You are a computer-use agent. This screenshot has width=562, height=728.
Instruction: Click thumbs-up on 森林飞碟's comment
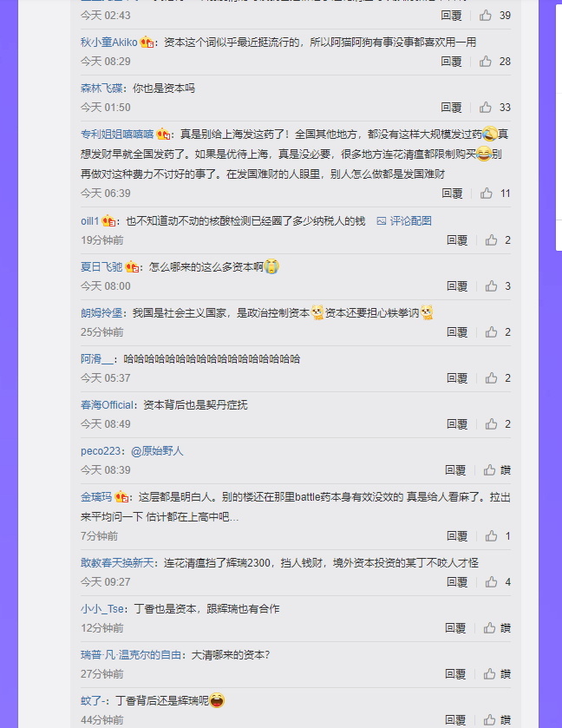pyautogui.click(x=486, y=108)
